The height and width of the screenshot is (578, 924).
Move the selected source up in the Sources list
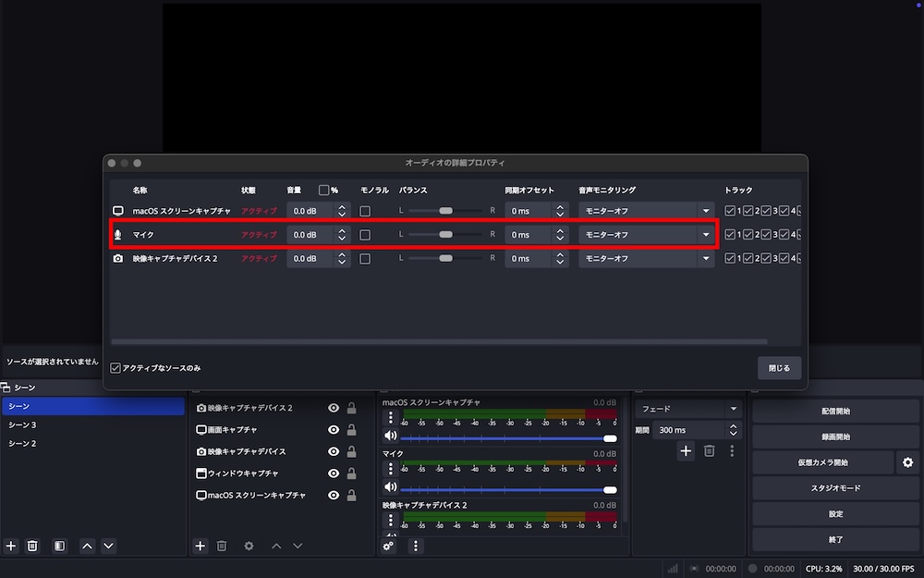[276, 546]
